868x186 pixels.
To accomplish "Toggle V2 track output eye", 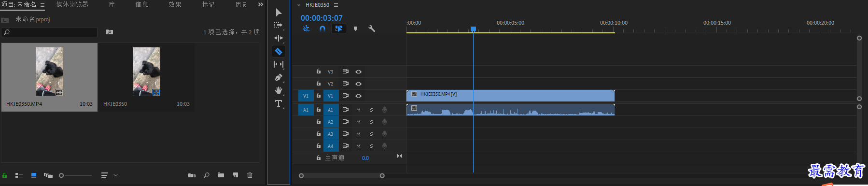I will coord(359,84).
